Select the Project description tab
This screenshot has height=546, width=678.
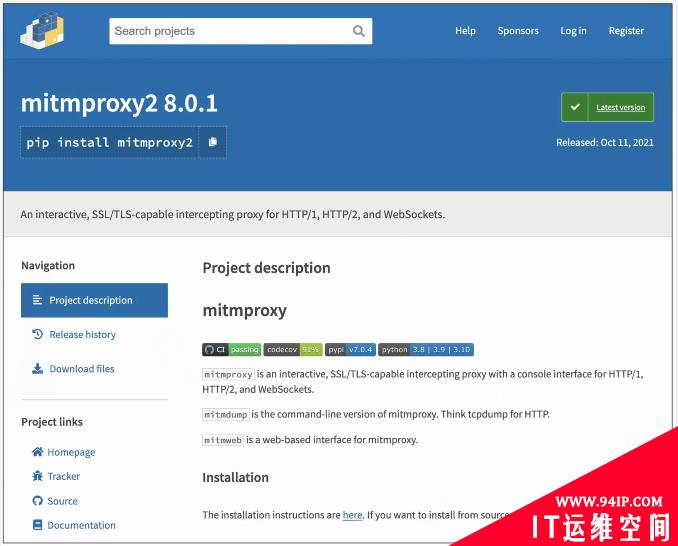(94, 300)
